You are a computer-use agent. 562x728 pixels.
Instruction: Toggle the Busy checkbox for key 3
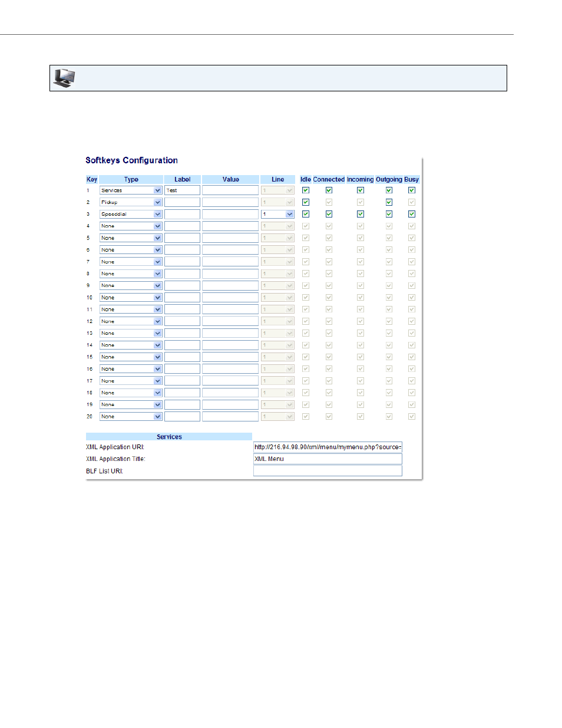(x=412, y=214)
